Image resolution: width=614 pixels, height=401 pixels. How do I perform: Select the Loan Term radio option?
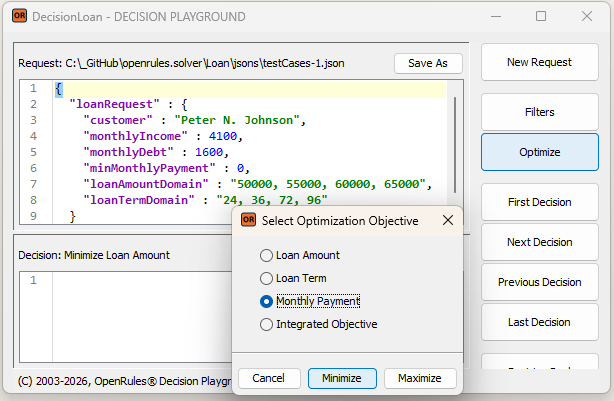click(266, 278)
